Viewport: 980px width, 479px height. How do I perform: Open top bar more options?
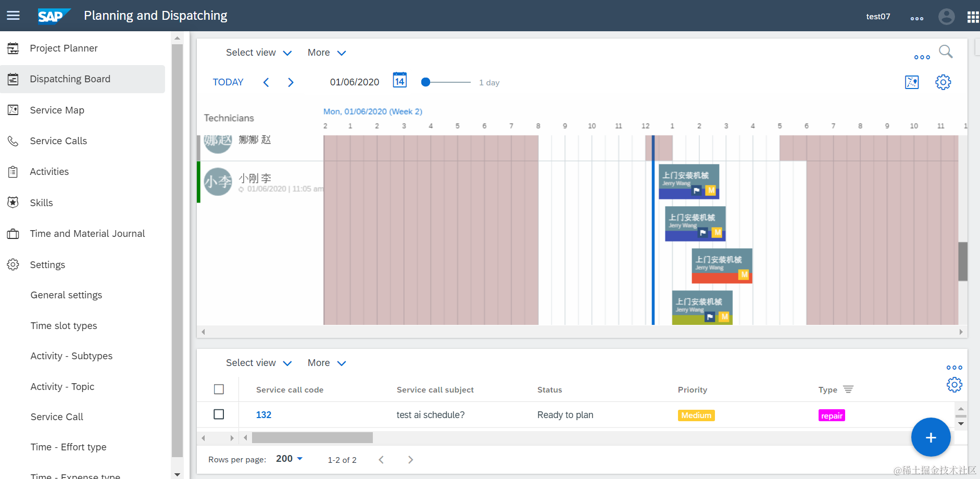tap(917, 18)
